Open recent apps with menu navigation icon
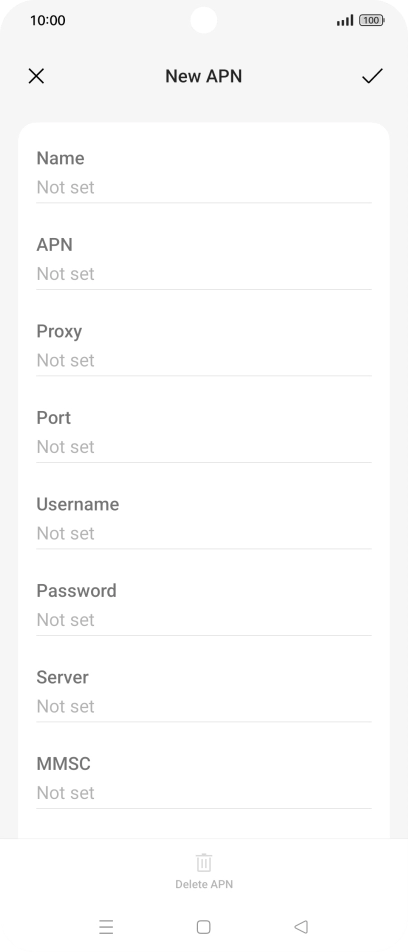This screenshot has width=408, height=952. pos(106,926)
